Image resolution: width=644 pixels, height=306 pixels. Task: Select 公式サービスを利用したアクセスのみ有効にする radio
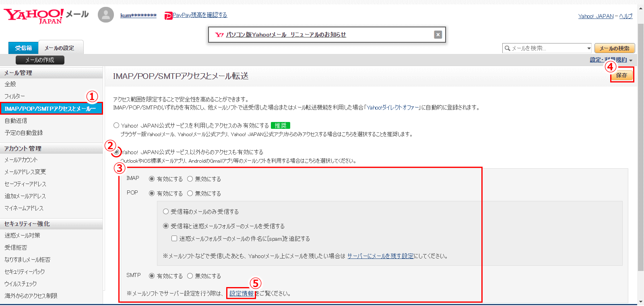(x=116, y=125)
